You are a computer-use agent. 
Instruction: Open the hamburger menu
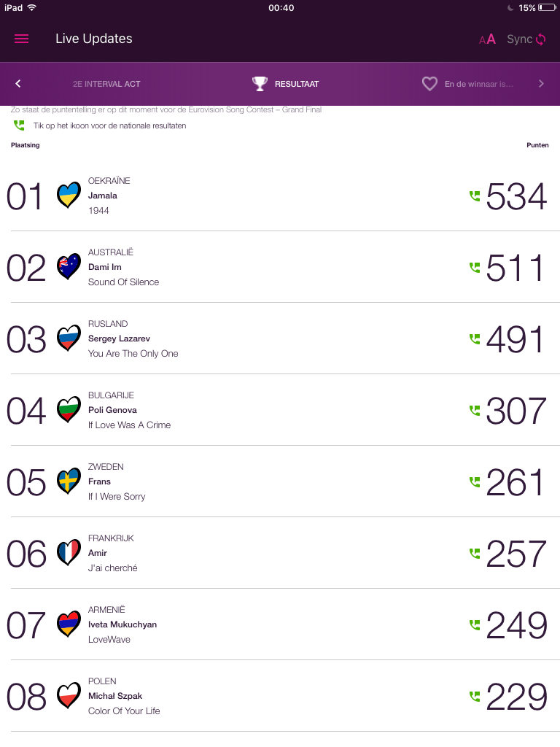pyautogui.click(x=22, y=39)
